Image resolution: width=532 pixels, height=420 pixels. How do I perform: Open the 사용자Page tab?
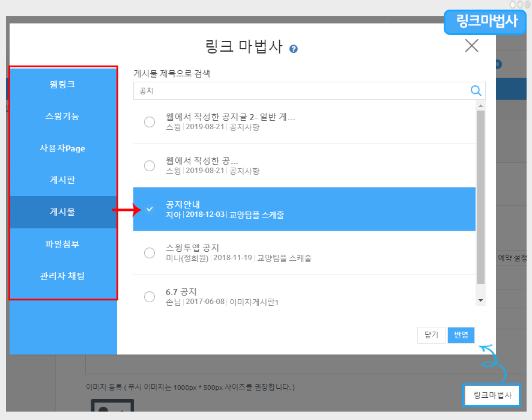click(63, 148)
